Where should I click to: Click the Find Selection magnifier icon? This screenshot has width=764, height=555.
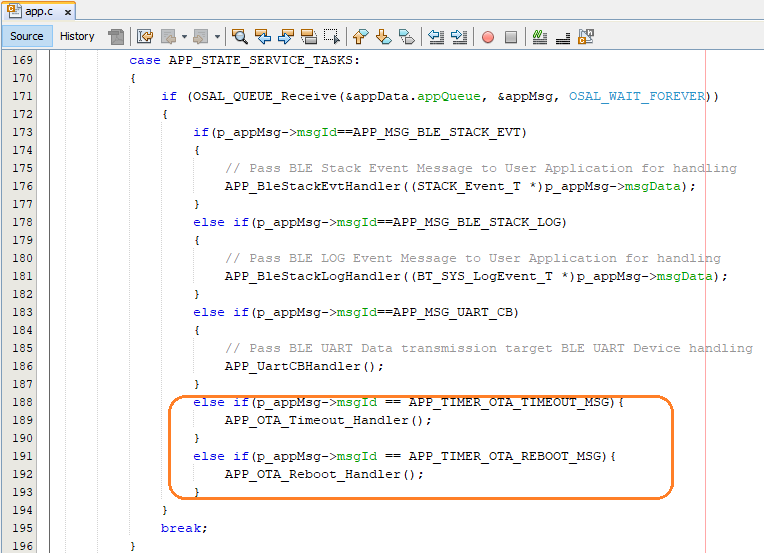click(240, 37)
